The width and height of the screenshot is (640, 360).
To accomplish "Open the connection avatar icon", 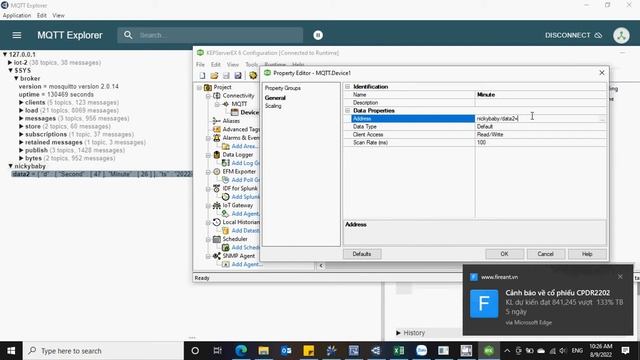I will click(621, 35).
